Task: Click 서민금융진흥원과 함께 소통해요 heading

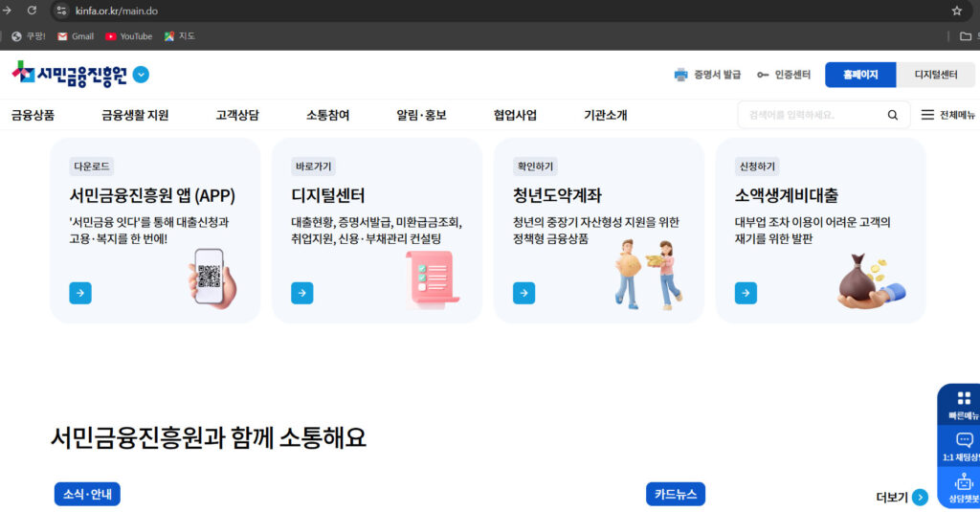Action: (x=208, y=437)
